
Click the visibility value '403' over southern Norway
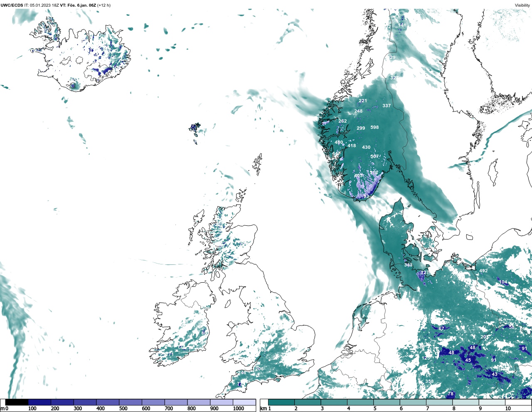tap(358, 176)
